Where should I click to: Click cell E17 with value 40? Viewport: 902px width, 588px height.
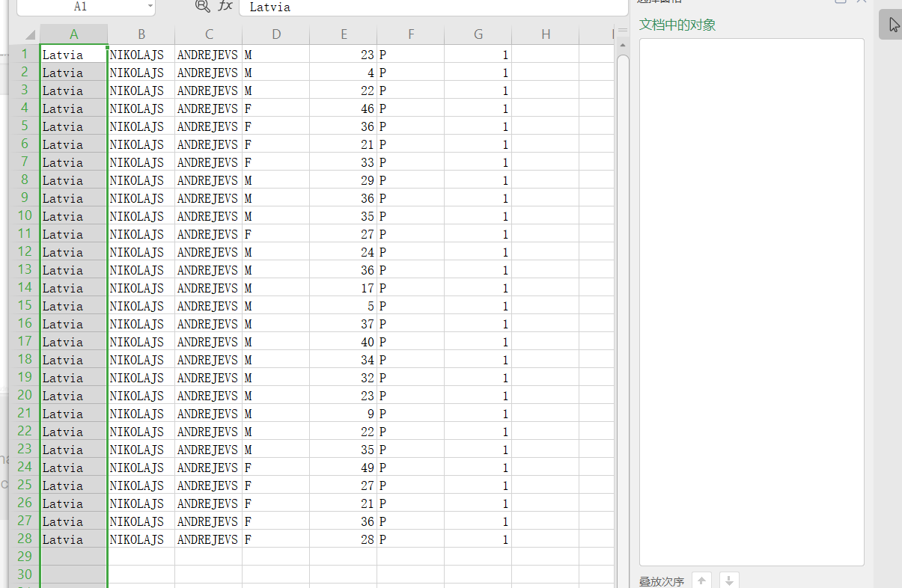[x=344, y=342]
